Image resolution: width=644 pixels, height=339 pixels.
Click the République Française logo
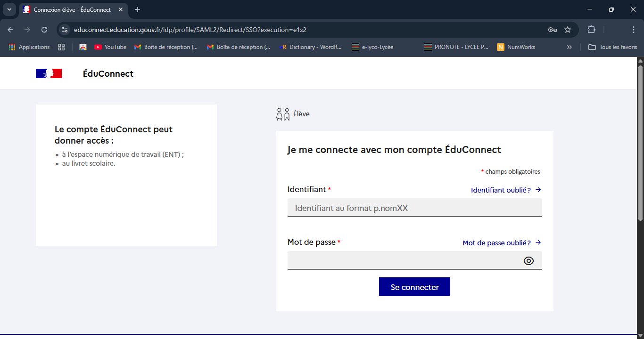point(49,73)
